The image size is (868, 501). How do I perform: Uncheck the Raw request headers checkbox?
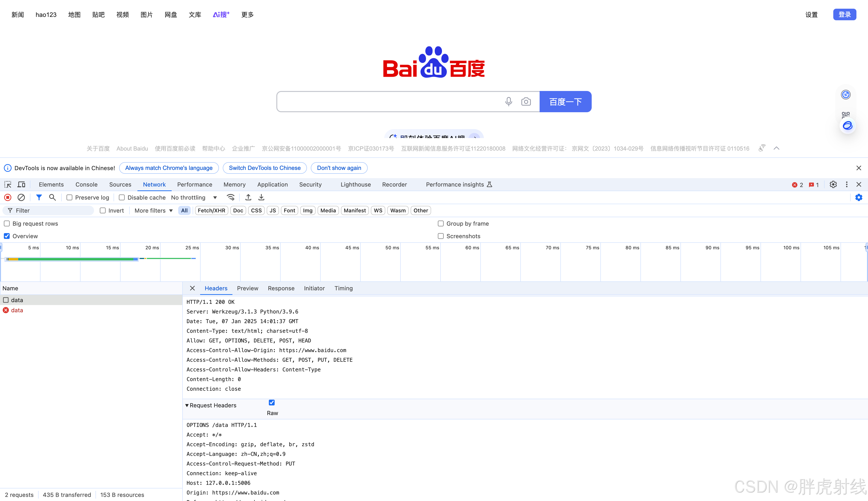pyautogui.click(x=271, y=403)
